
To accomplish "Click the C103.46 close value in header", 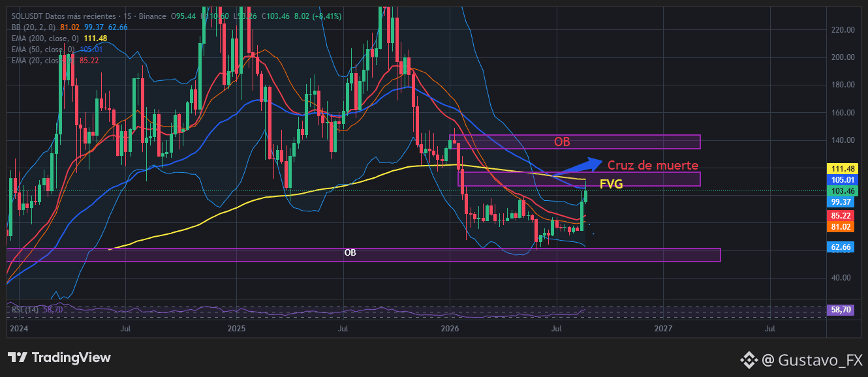I will tap(276, 16).
